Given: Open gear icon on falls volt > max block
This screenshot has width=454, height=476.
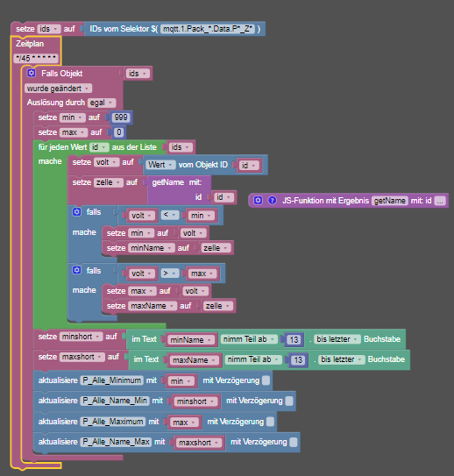Looking at the screenshot, I should [77, 270].
